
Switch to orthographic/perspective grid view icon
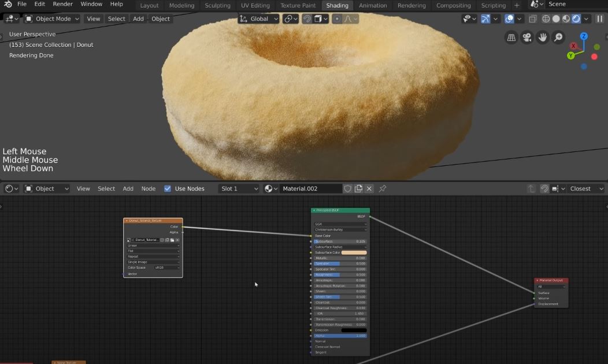pos(511,37)
